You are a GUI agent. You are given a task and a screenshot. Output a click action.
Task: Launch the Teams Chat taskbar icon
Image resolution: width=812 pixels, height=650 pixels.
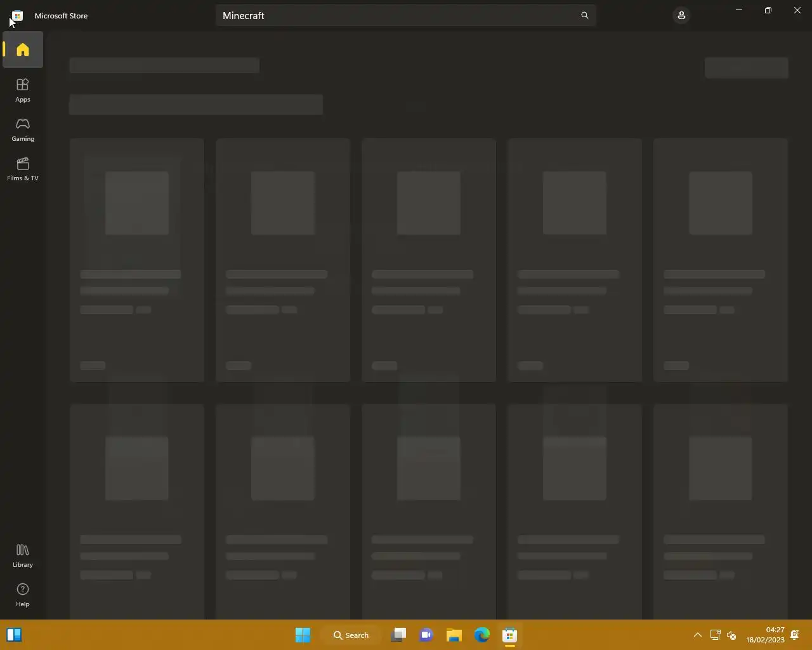click(426, 635)
